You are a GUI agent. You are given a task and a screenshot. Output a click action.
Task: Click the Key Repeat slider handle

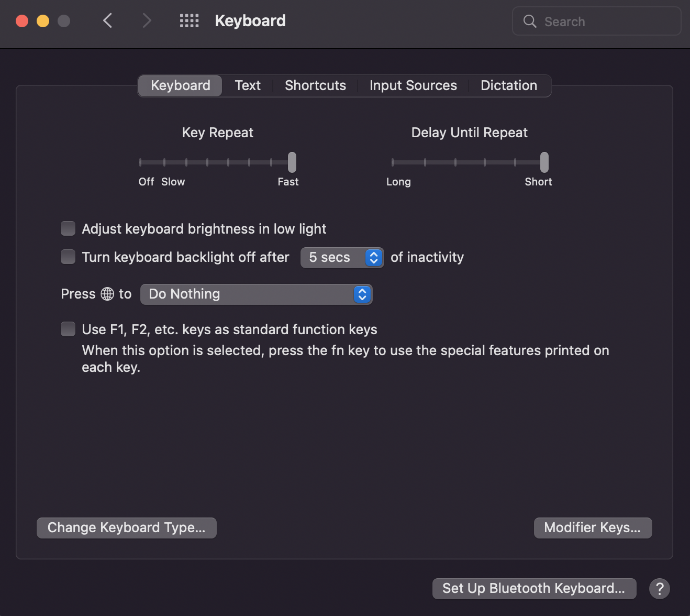pyautogui.click(x=292, y=162)
